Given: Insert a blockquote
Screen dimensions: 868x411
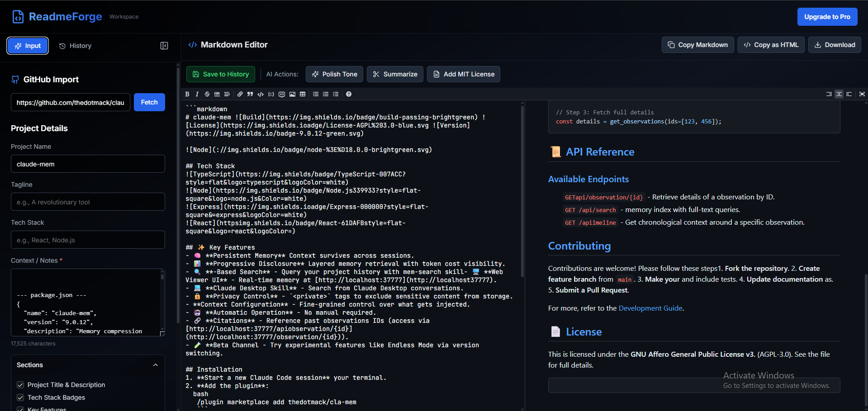Looking at the screenshot, I should click(250, 94).
